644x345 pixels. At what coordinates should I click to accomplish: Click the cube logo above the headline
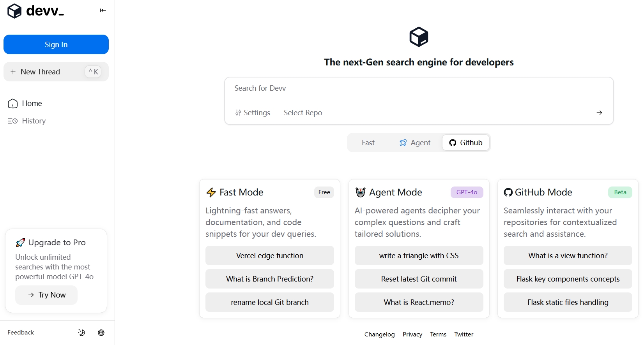pyautogui.click(x=419, y=37)
